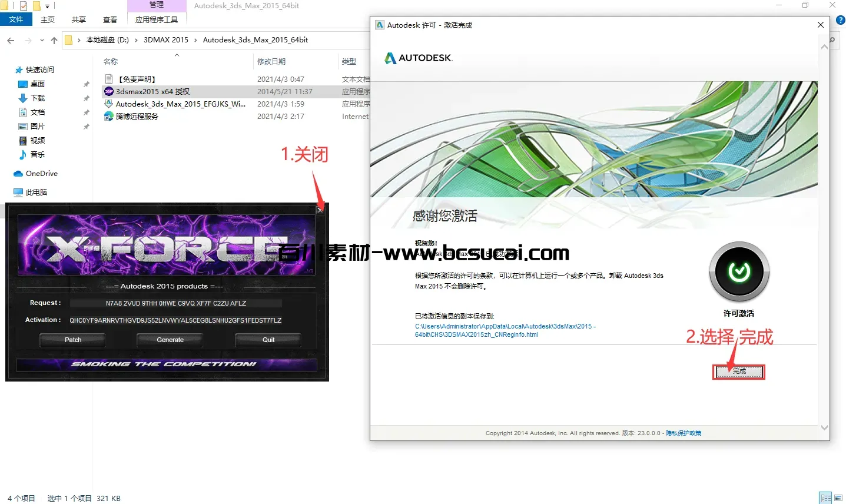846x504 pixels.
Task: Open the 隐私保护政策 link
Action: (684, 433)
